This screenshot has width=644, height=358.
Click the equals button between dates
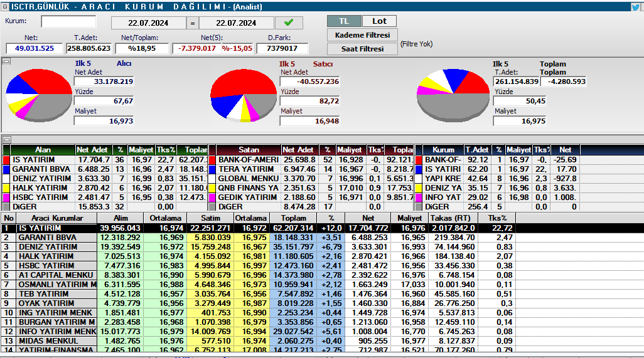(192, 23)
